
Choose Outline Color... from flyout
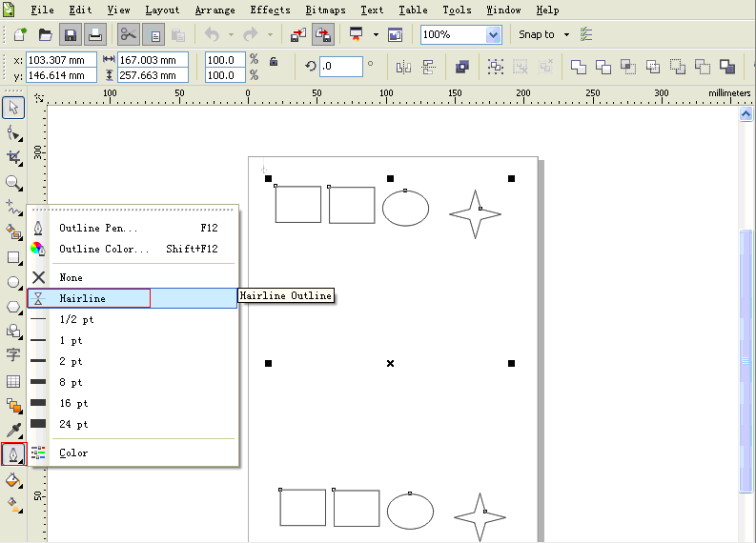click(133, 249)
